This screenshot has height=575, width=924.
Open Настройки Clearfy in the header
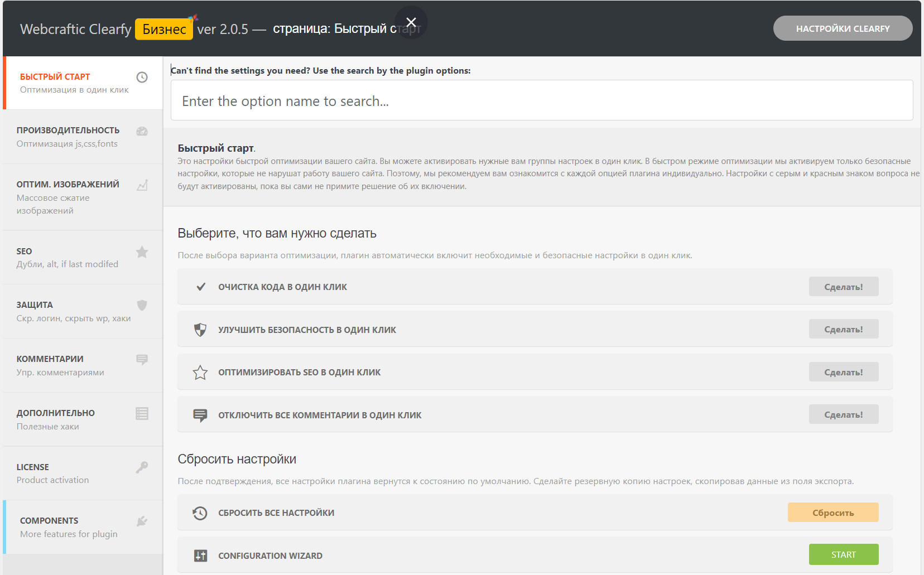coord(843,28)
